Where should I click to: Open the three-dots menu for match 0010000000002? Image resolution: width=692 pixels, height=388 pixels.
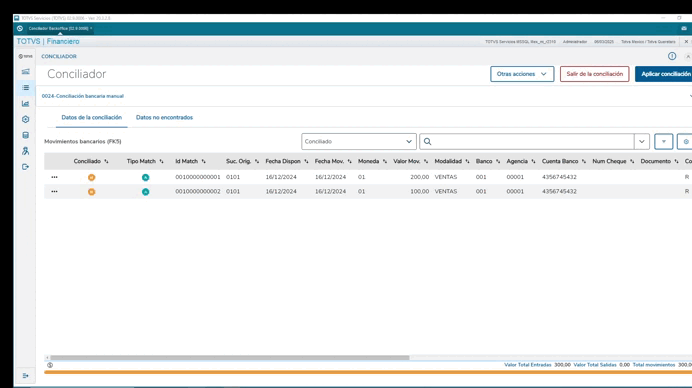(54, 192)
